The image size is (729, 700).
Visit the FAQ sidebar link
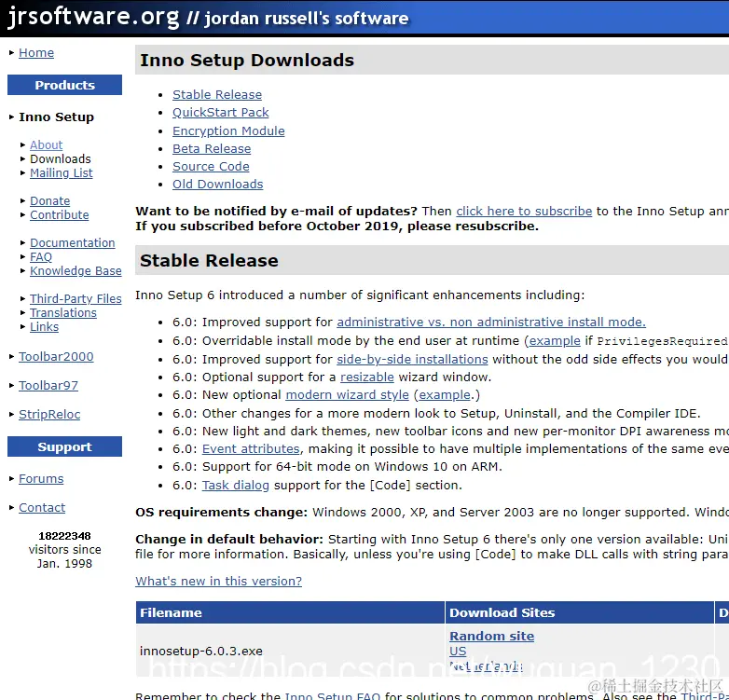point(41,256)
